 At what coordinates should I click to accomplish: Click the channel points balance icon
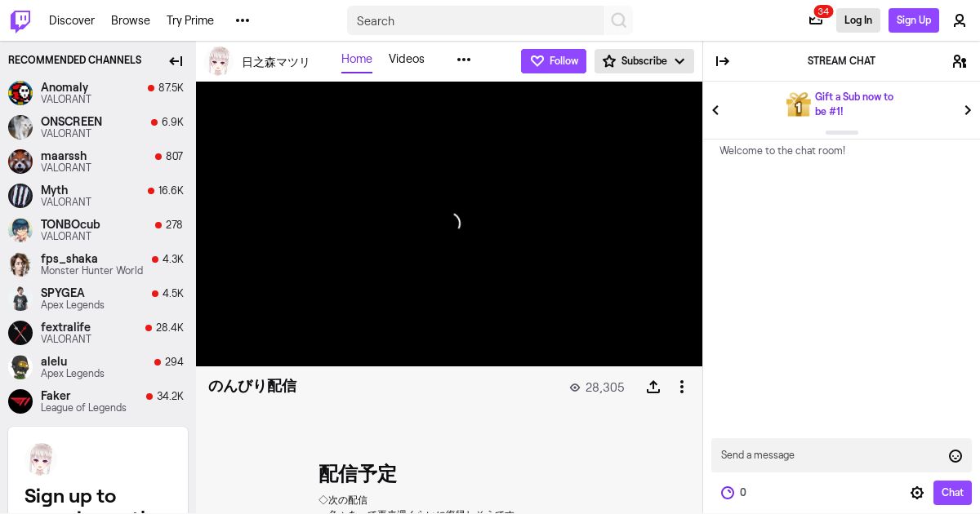click(728, 493)
